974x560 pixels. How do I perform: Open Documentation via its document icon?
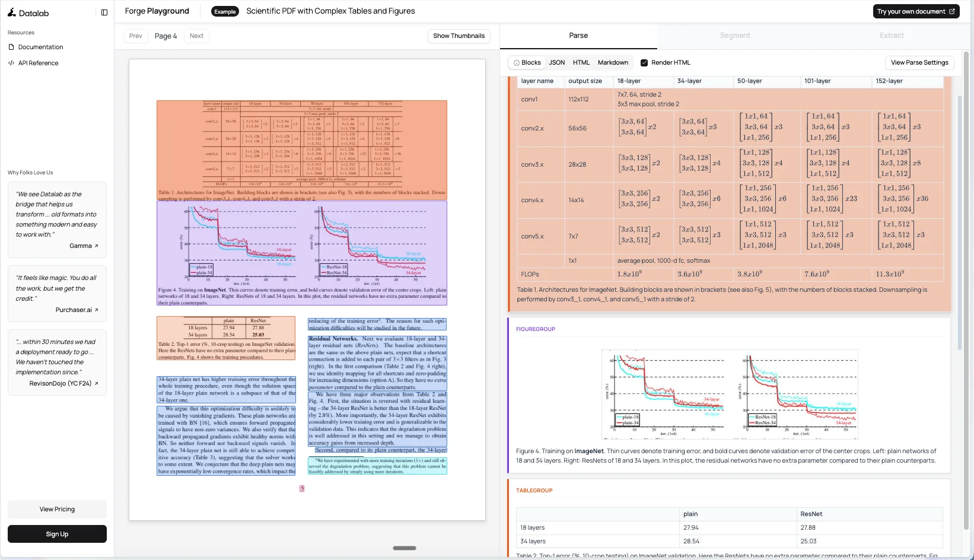(x=10, y=47)
